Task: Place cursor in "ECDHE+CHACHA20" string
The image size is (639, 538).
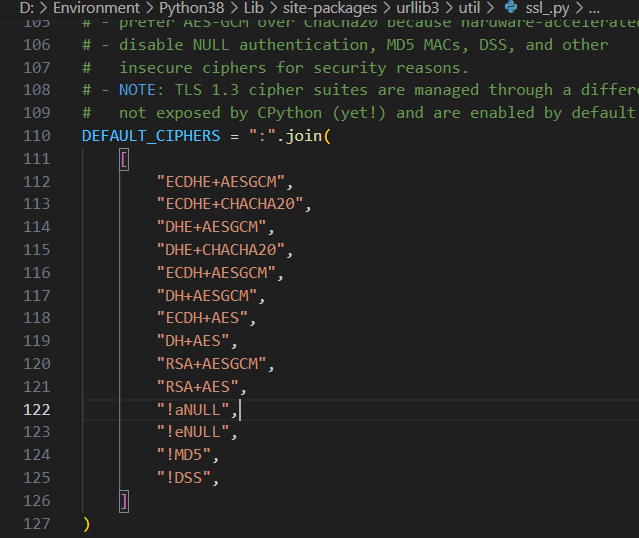Action: [x=230, y=204]
